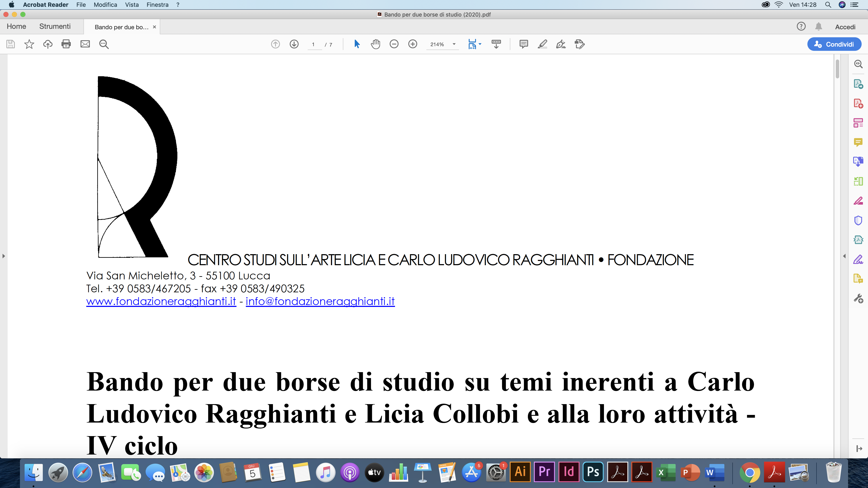Open Spotlight search in the menu bar
The image size is (868, 488).
pos(828,5)
